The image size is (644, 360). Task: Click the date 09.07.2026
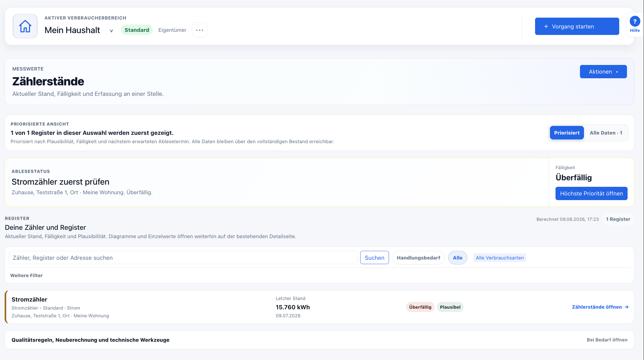click(288, 316)
